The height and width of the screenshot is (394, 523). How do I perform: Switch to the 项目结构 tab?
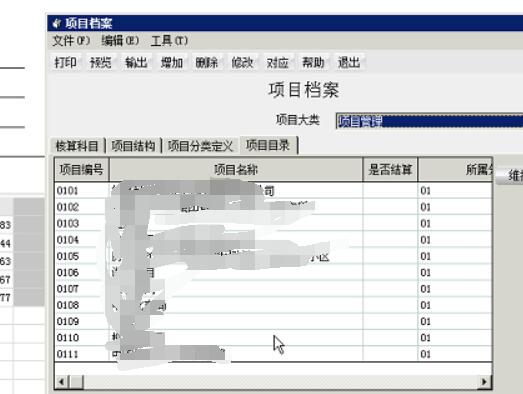point(133,146)
